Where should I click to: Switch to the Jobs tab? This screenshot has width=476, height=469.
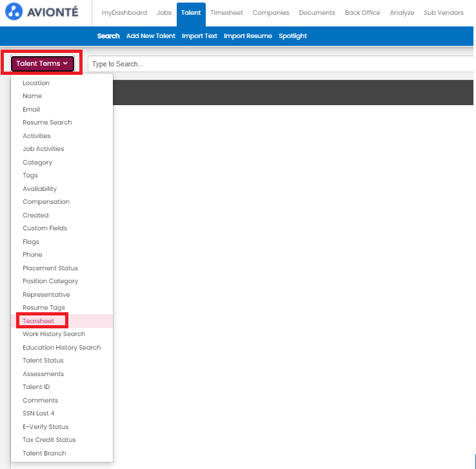[x=164, y=13]
